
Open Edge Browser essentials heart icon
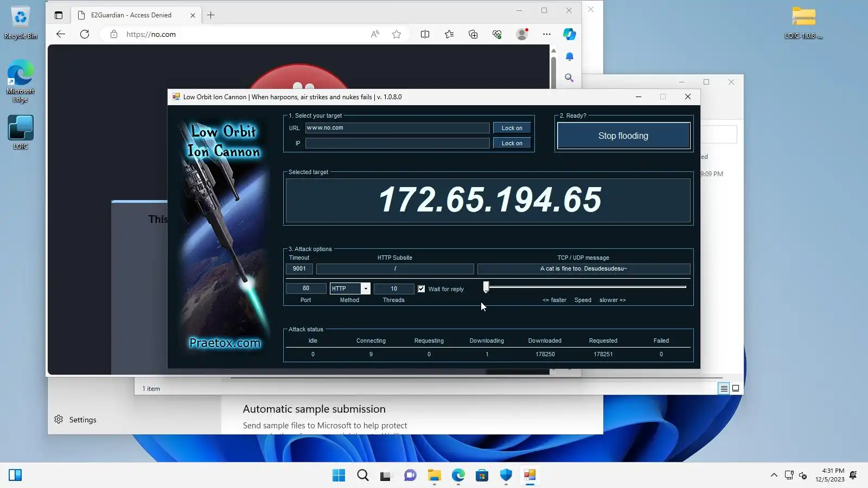click(x=497, y=34)
